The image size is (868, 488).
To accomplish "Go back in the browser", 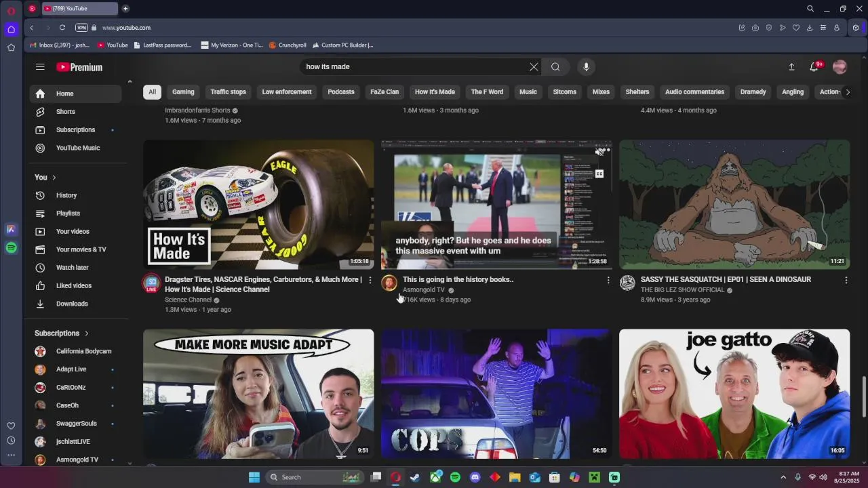I will tap(31, 28).
